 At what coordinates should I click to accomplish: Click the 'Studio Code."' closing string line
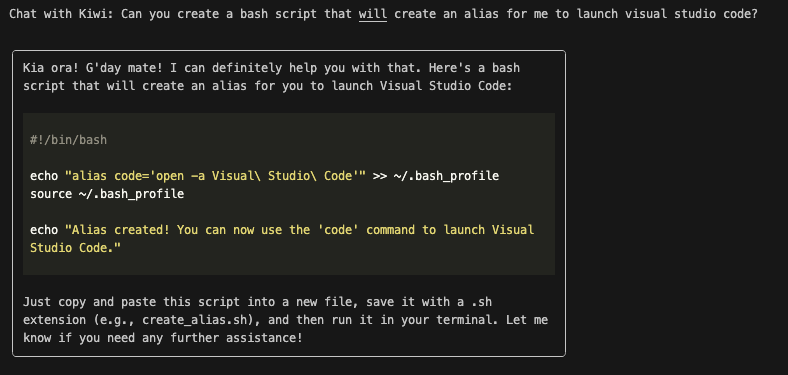(75, 248)
